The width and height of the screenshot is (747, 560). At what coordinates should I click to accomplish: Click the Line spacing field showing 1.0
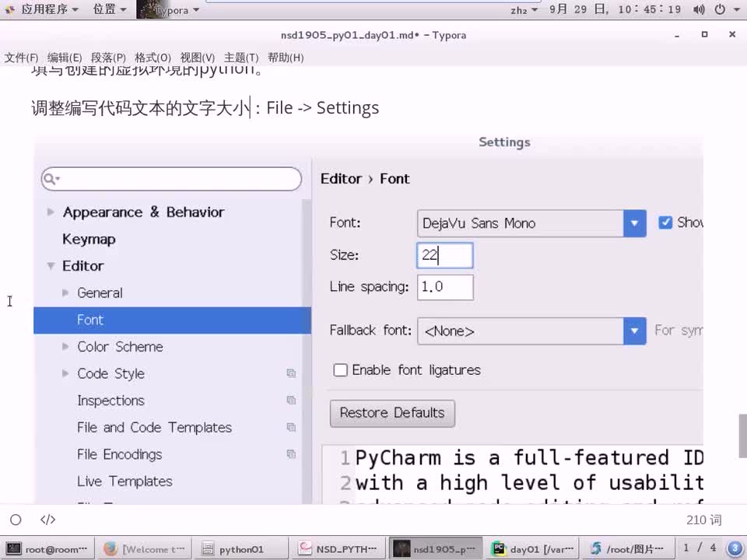click(445, 287)
